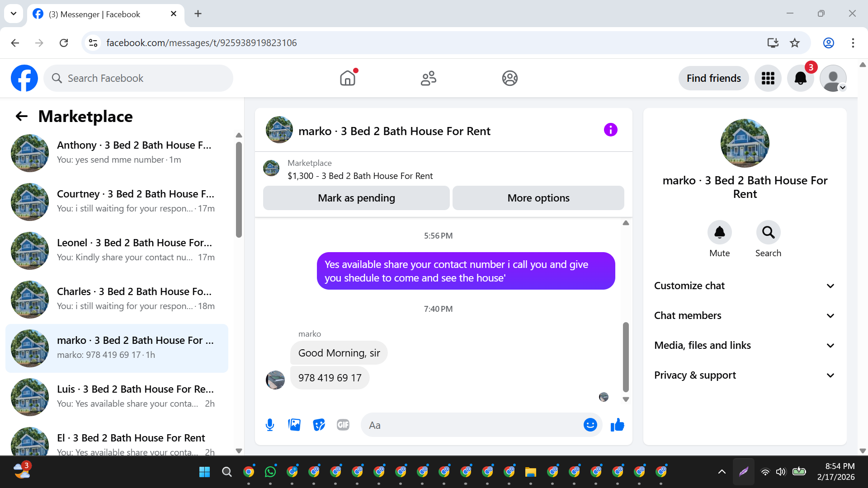Image resolution: width=868 pixels, height=488 pixels.
Task: Mute this marko conversation
Action: coord(719,233)
